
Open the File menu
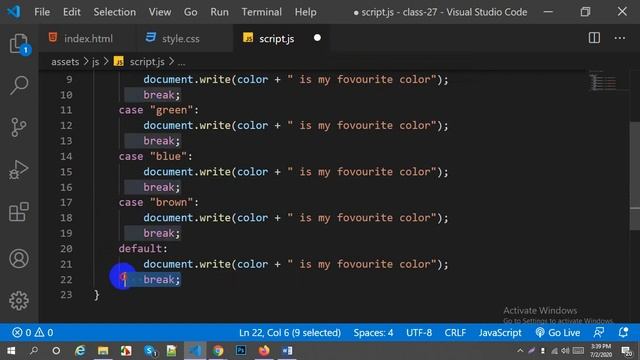(x=42, y=12)
